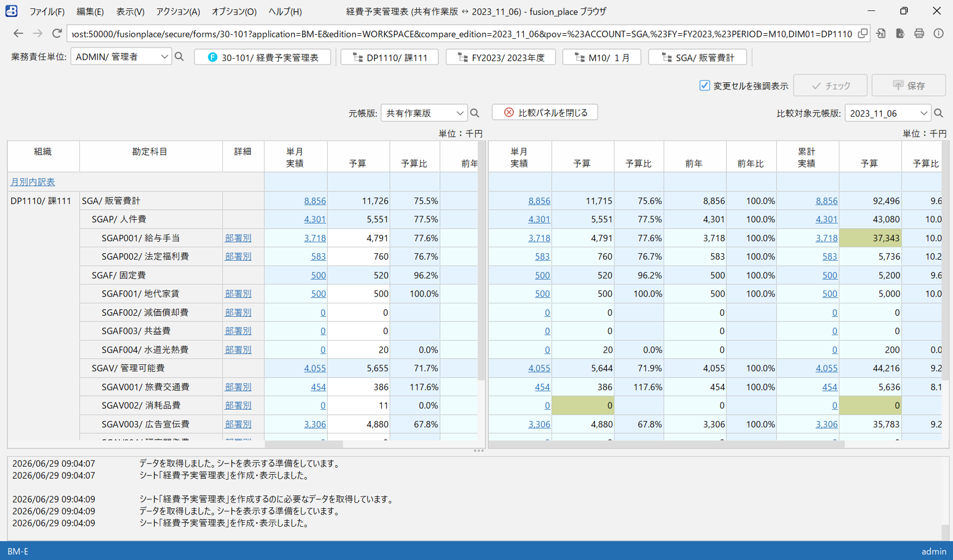This screenshot has height=560, width=953.
Task: Click the document icon next to print
Action: coord(900,34)
